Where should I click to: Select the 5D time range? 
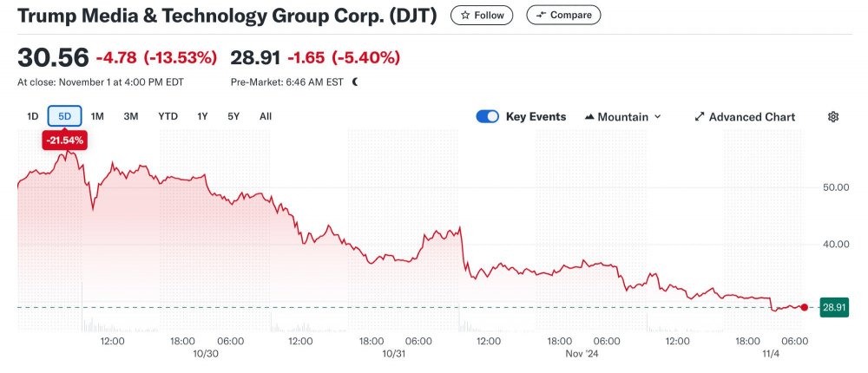pyautogui.click(x=64, y=116)
